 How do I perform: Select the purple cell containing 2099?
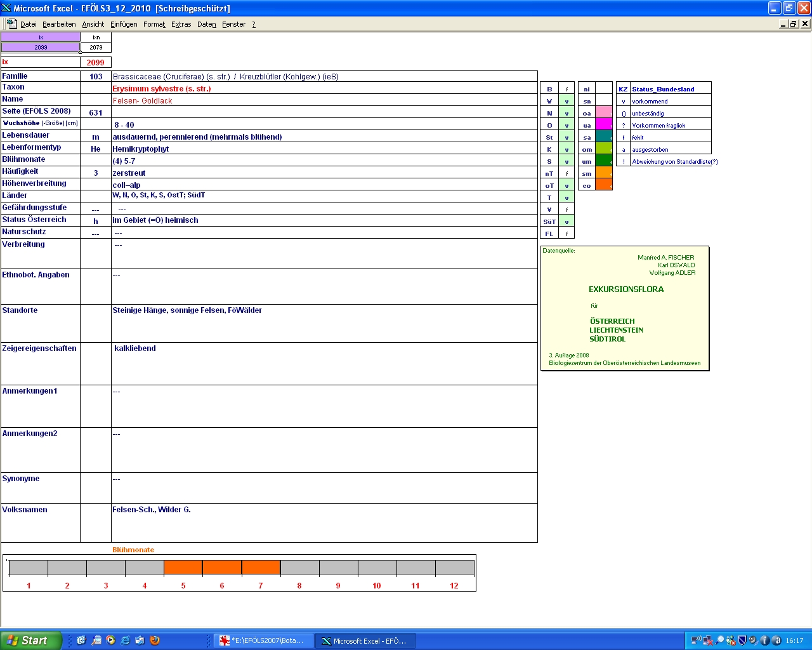(41, 47)
